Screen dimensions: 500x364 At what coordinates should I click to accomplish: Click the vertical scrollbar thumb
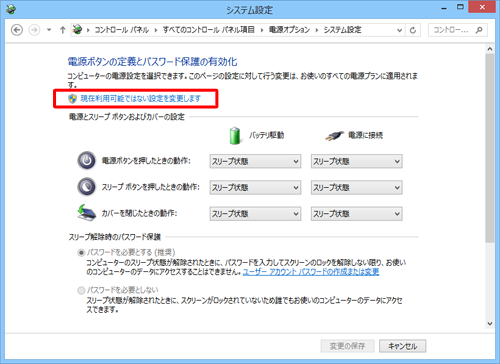click(x=490, y=148)
